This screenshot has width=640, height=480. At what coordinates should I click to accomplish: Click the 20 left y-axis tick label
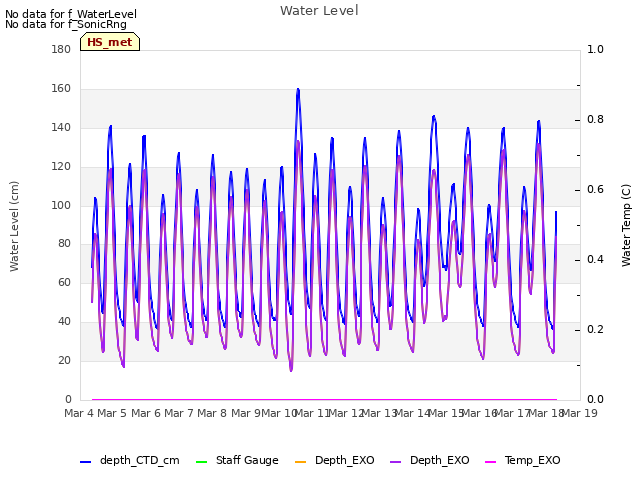pos(64,360)
